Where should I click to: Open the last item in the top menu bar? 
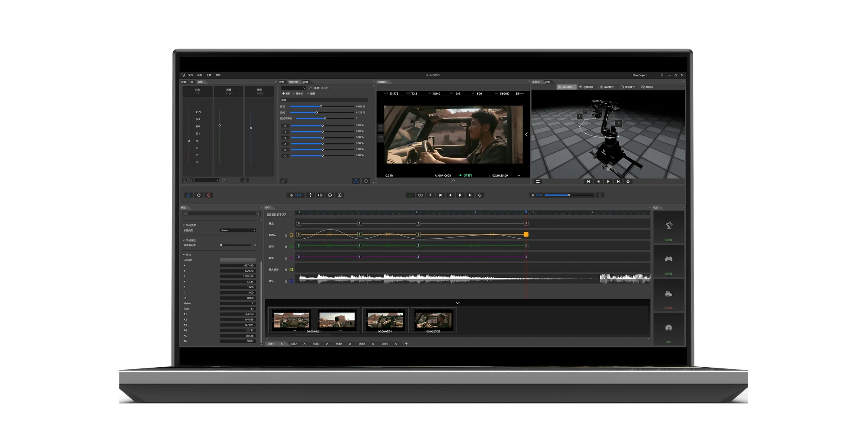point(218,75)
